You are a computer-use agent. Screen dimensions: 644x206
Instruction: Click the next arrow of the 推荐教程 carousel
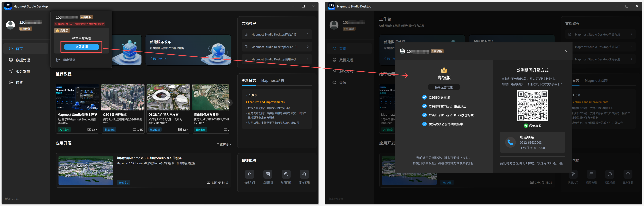tap(229, 103)
